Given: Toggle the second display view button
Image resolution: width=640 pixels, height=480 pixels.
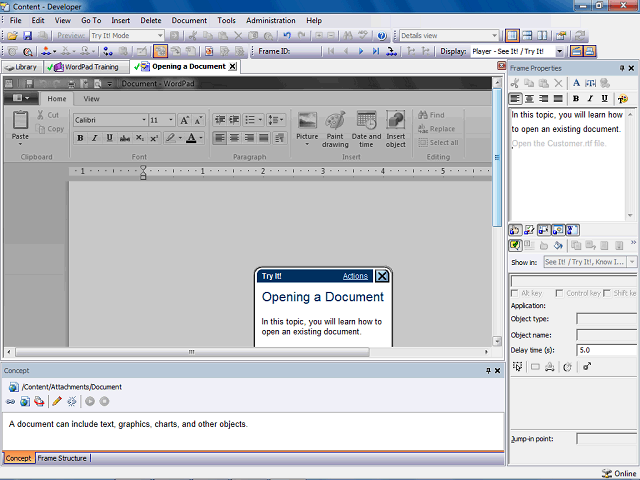Looking at the screenshot, I should [589, 51].
